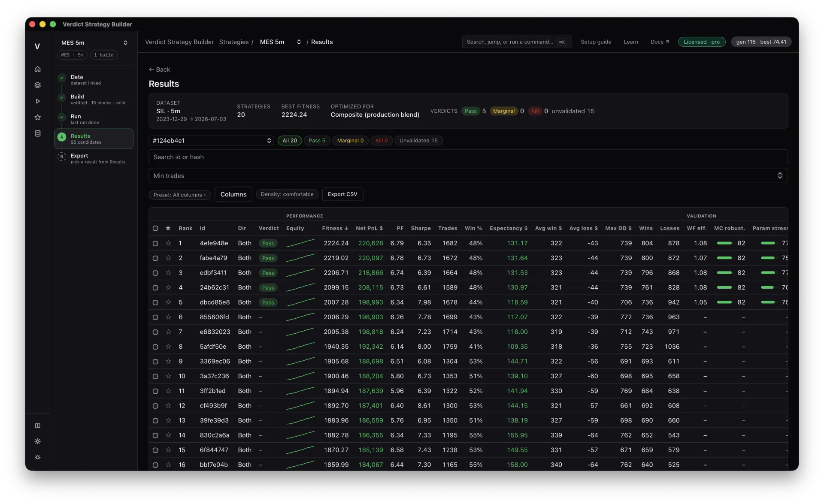The image size is (824, 504).
Task: Check the row checkbox for 6f844747
Action: tap(155, 450)
